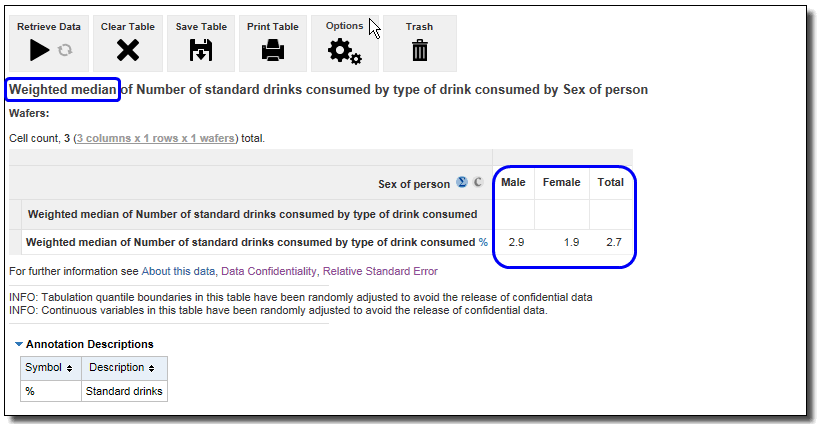Click the Total cell value 2.7
Screen dimensions: 819x424
coord(610,242)
